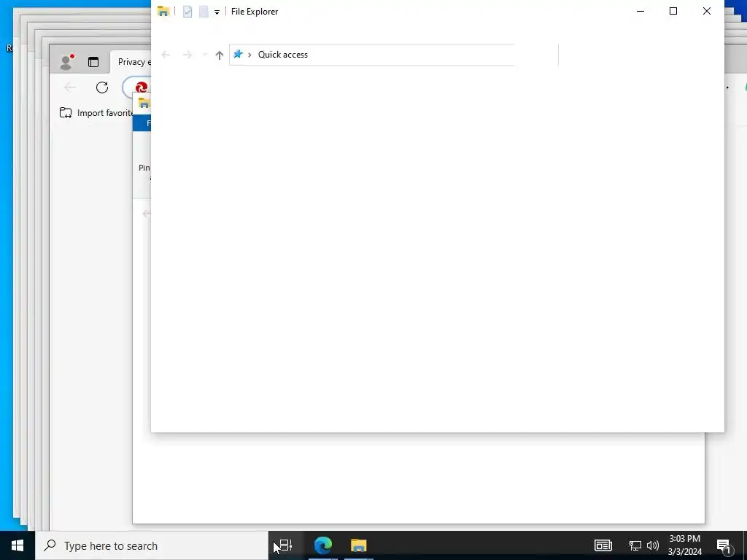747x560 pixels.
Task: Click the Back arrow in Edge window
Action: point(69,87)
